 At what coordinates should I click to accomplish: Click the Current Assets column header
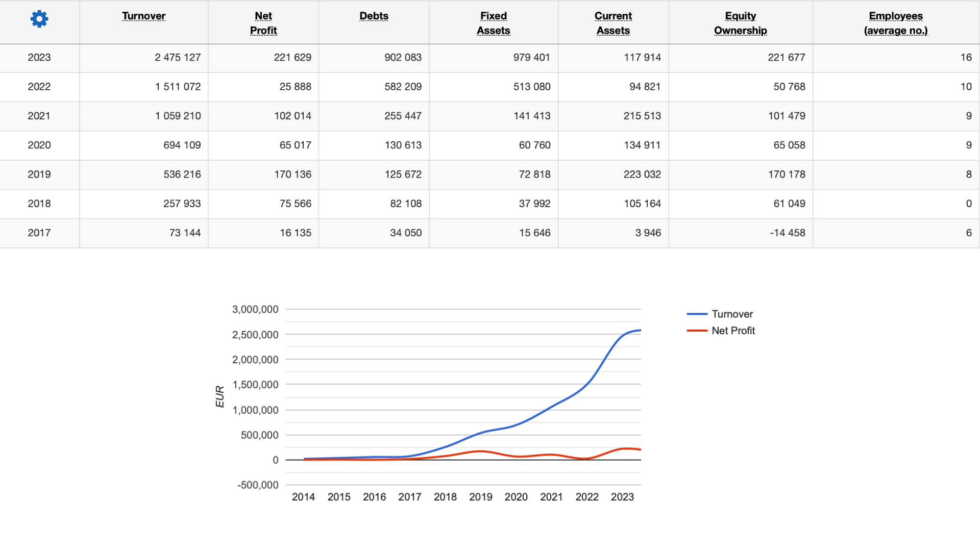pyautogui.click(x=613, y=23)
